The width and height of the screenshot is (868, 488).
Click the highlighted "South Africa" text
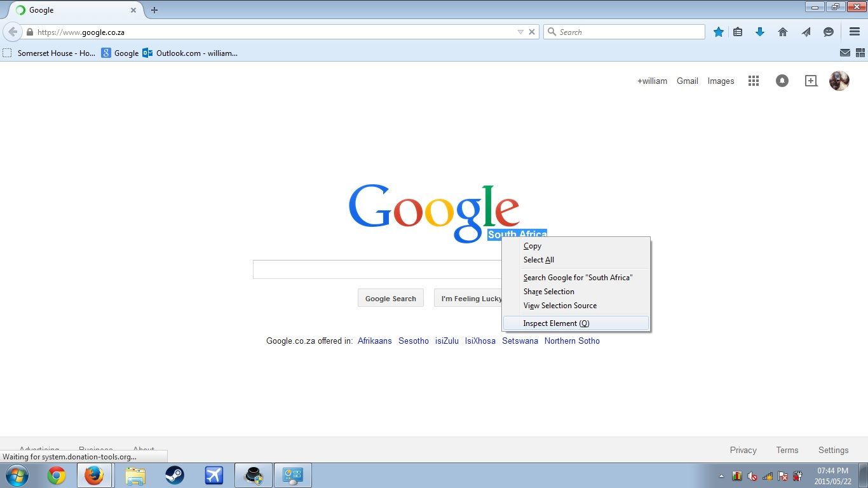517,234
